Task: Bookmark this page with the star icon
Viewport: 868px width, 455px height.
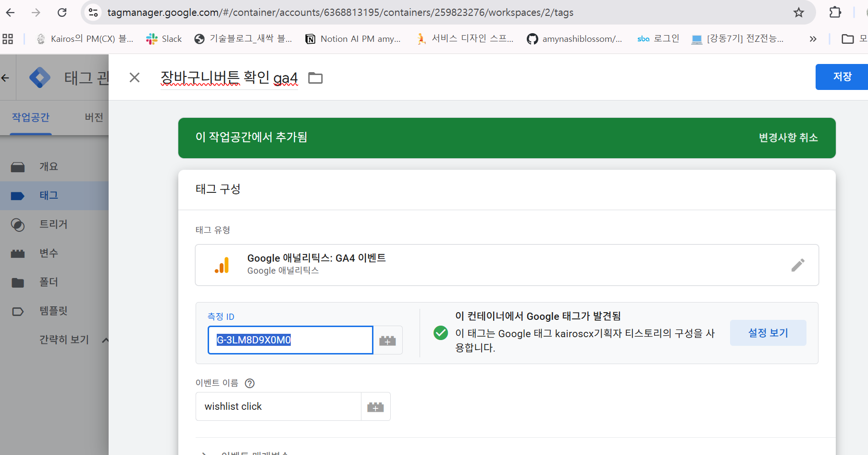Action: 798,13
